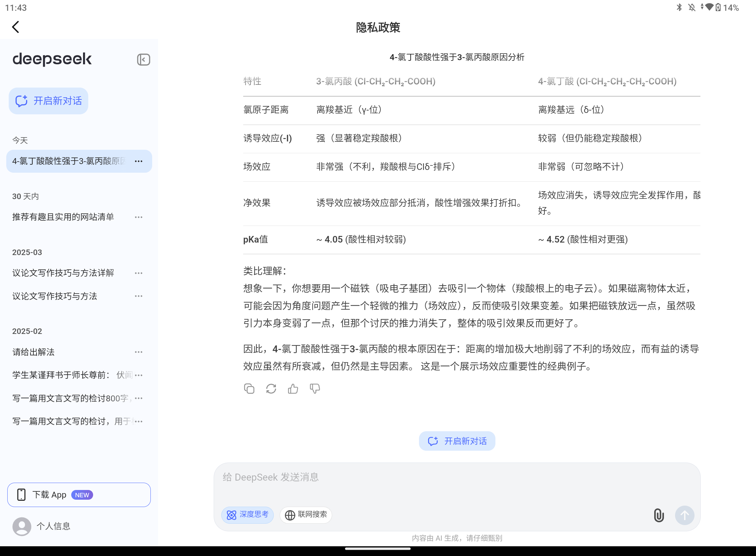Click the 4-氯丁酸 column header
Image resolution: width=756 pixels, height=556 pixels.
point(607,81)
